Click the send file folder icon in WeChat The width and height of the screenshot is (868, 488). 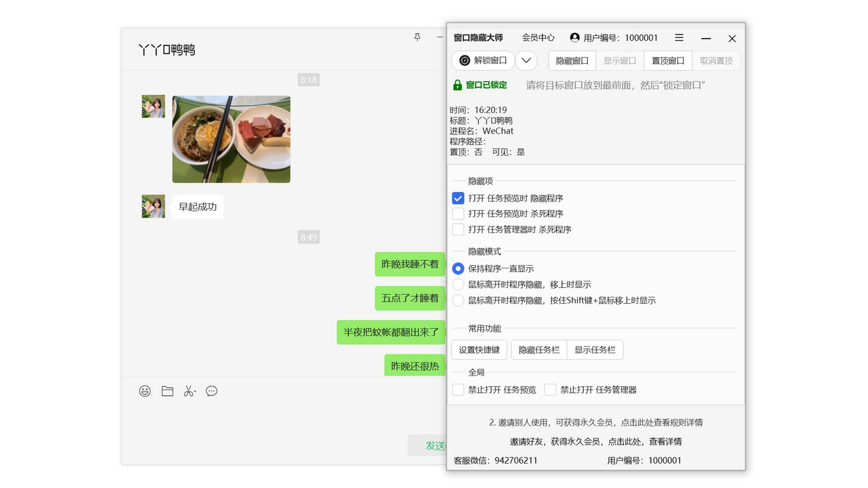pos(167,390)
